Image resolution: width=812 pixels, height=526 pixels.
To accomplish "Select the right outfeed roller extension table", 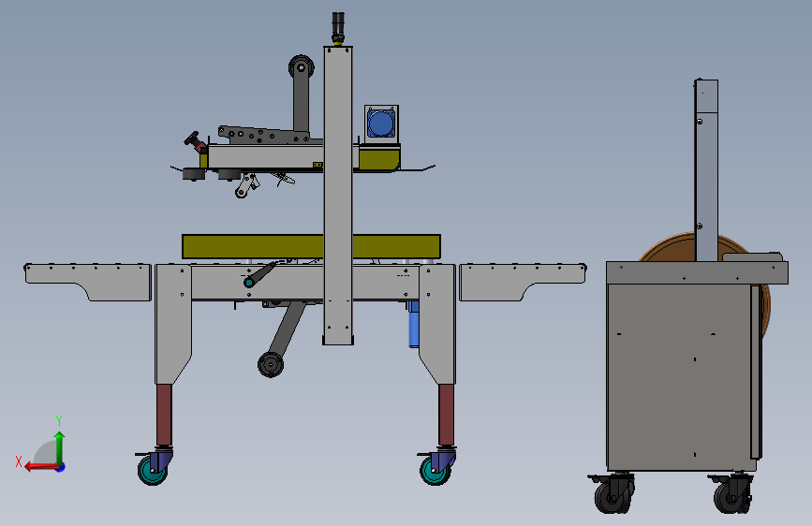I will (523, 281).
